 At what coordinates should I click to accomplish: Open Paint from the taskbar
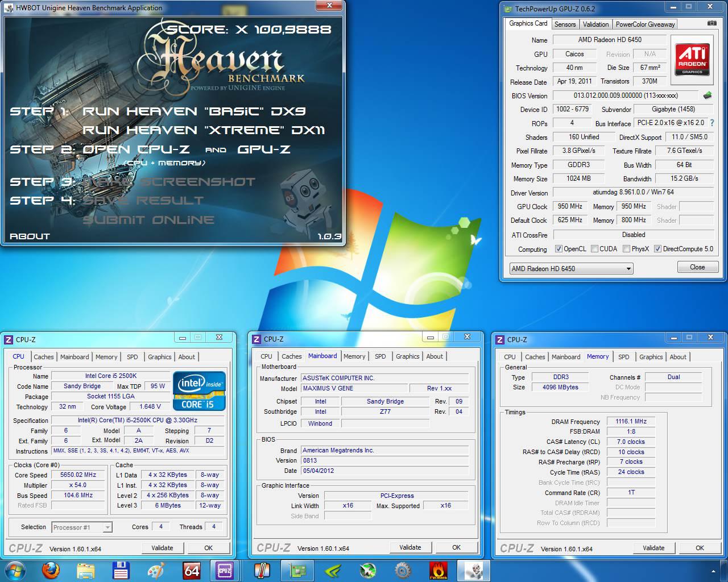(156, 570)
